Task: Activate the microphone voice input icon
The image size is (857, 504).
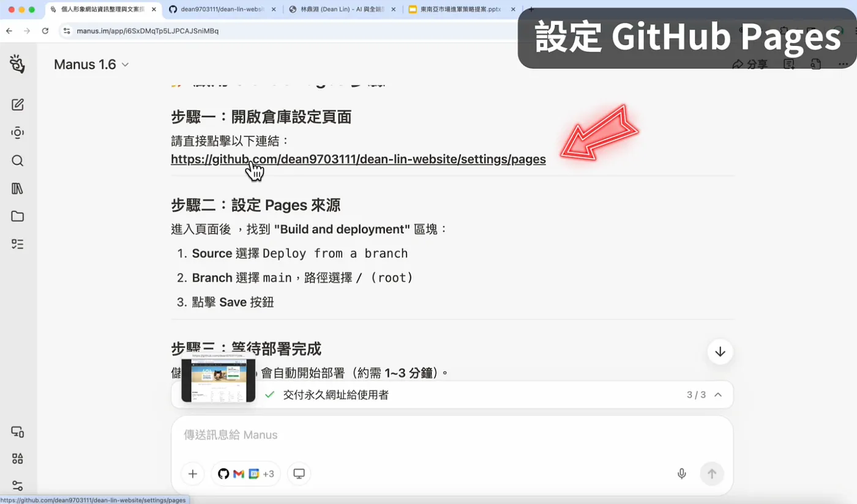Action: point(681,473)
